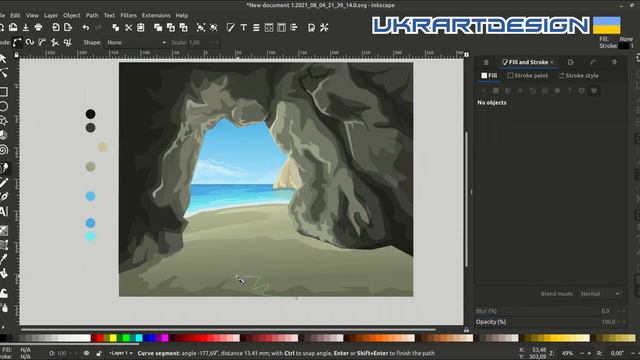Pick yellow swatch in bottom palette
The width and height of the screenshot is (640, 360).
pyautogui.click(x=113, y=338)
